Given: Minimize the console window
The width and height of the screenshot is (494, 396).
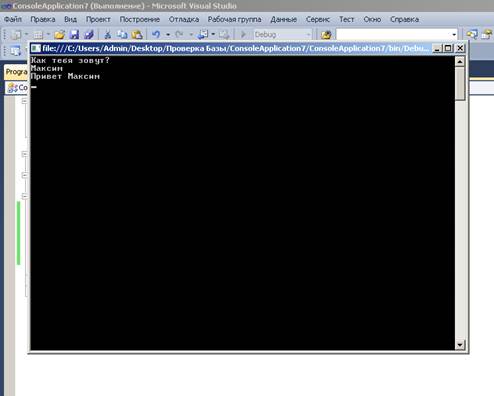Looking at the screenshot, I should [437, 48].
